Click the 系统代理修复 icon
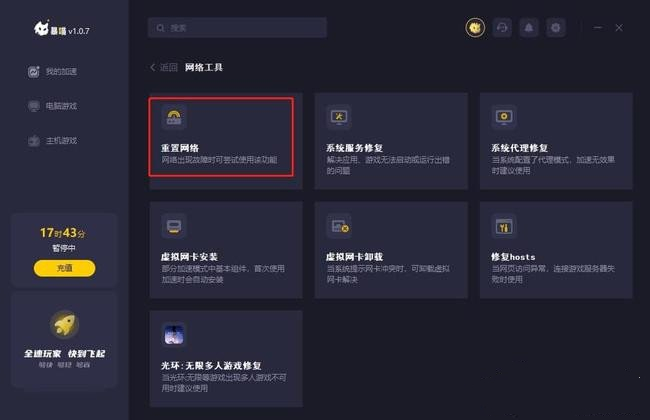This screenshot has height=420, width=650. point(504,117)
